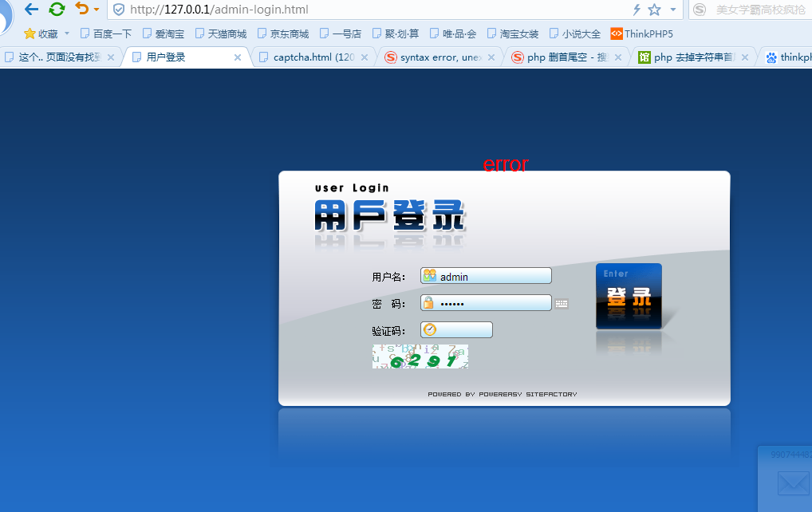812x512 pixels.
Task: Open the soft keyboard icon beside password
Action: (x=562, y=304)
